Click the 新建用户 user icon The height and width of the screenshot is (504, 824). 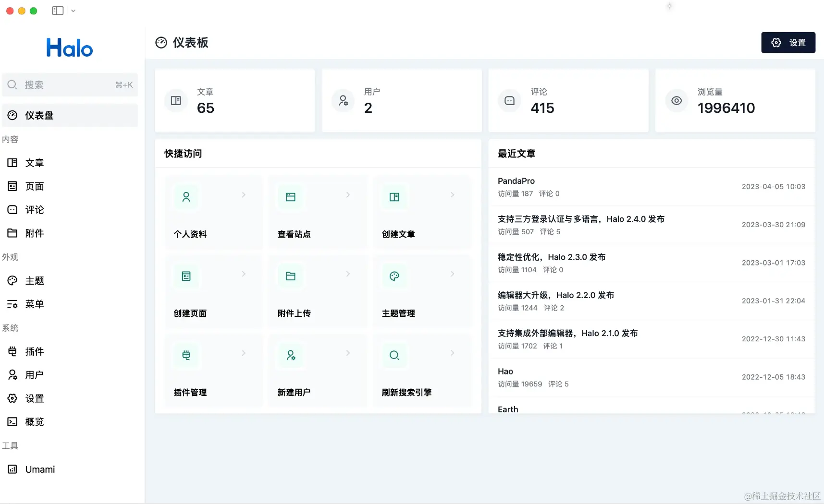tap(291, 355)
